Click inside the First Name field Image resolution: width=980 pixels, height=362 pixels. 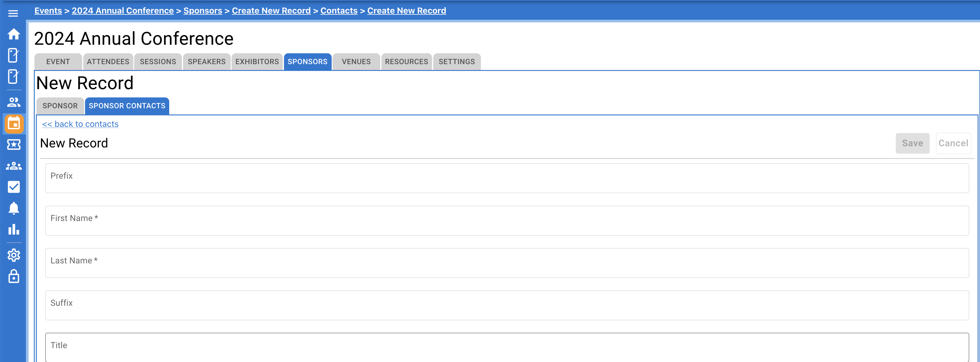(495, 221)
